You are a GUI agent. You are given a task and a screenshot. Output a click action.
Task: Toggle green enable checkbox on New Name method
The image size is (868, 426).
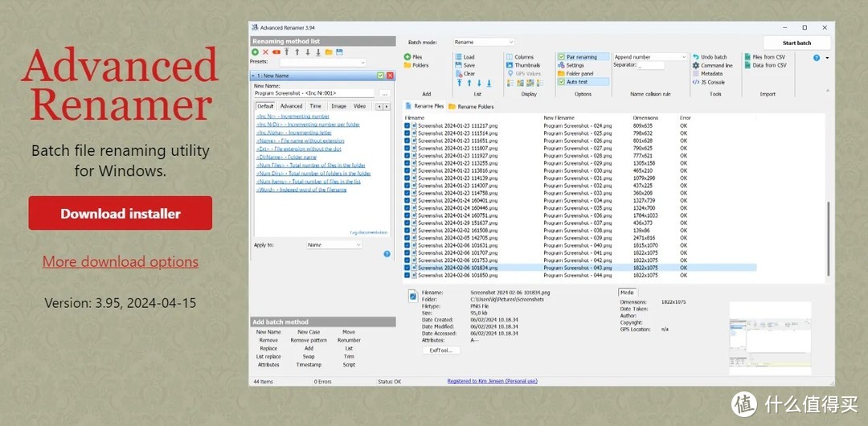click(380, 76)
